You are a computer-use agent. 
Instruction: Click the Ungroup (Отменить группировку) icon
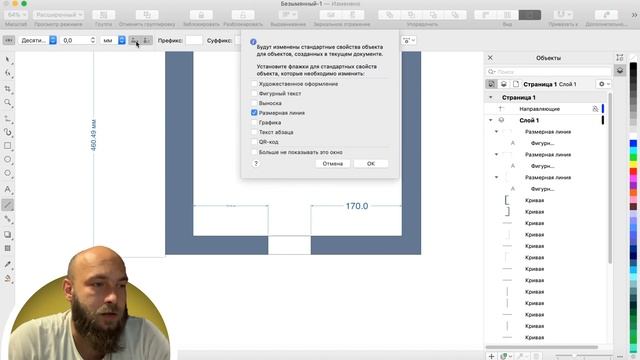point(147,15)
